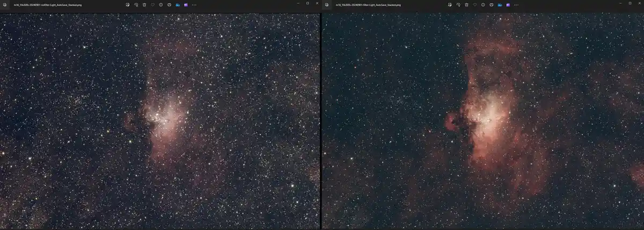Open the See more menu in nofilter window

coord(194,5)
